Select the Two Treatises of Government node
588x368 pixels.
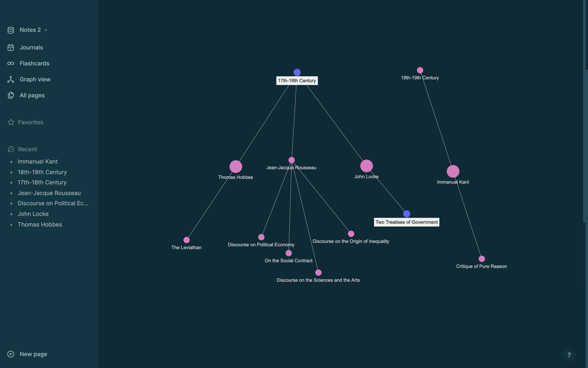click(406, 214)
